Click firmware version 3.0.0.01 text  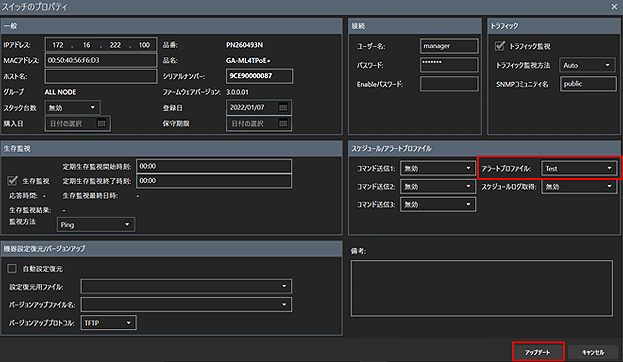point(237,92)
